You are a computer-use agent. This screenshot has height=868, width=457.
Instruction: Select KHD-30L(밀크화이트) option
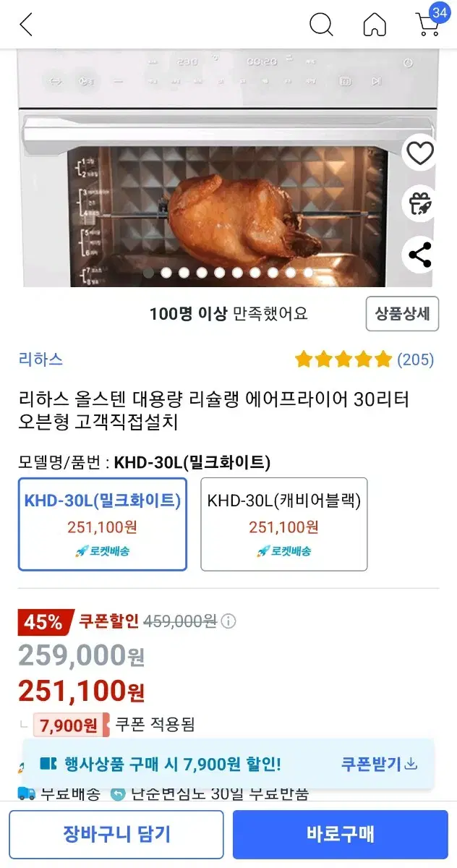[103, 524]
